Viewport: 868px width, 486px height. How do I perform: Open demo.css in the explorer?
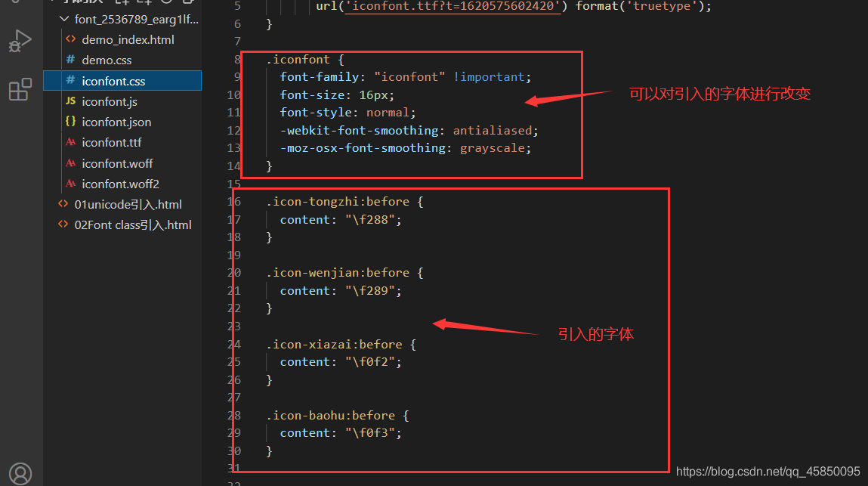(107, 60)
